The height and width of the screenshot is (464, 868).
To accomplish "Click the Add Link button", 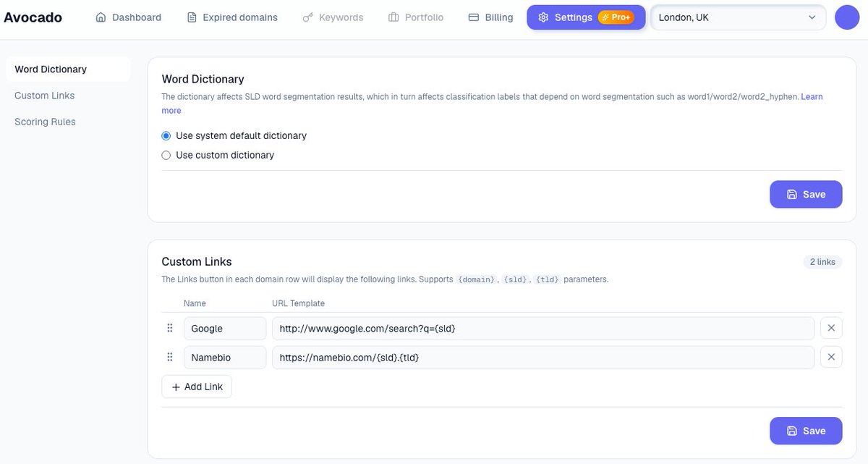I will [197, 387].
